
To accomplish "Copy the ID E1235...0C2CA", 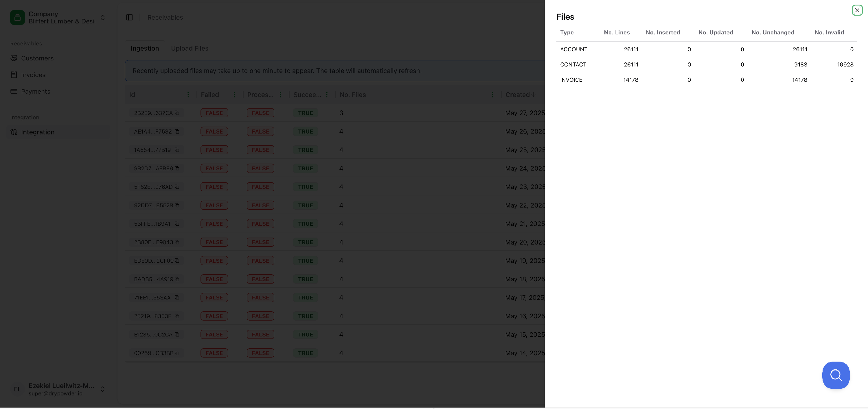I will coord(177,334).
